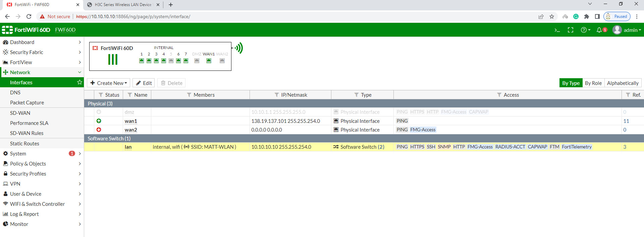Click wan2 red down status icon
This screenshot has width=644, height=237.
click(99, 130)
